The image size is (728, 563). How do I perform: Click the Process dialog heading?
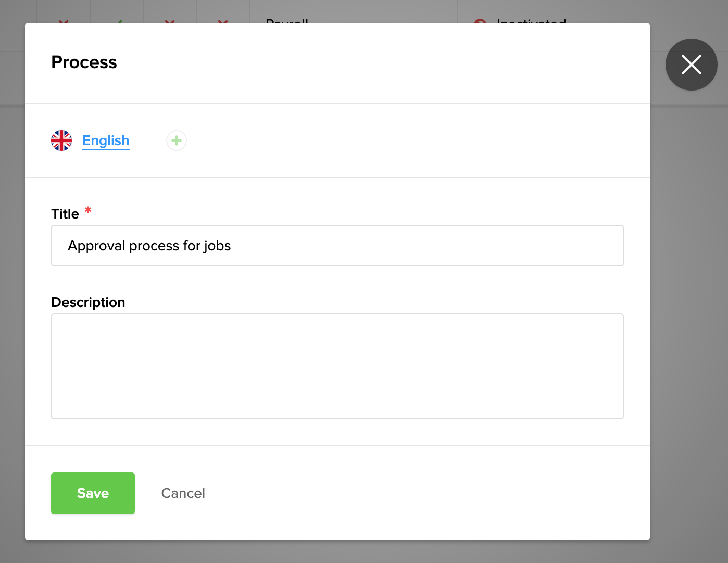(x=84, y=62)
